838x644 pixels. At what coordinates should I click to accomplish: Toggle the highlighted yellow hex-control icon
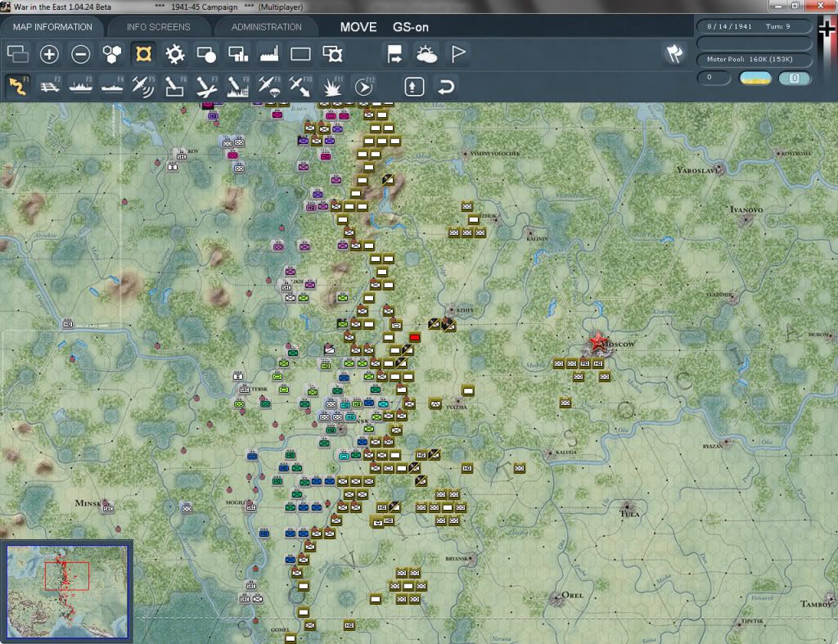pos(143,54)
